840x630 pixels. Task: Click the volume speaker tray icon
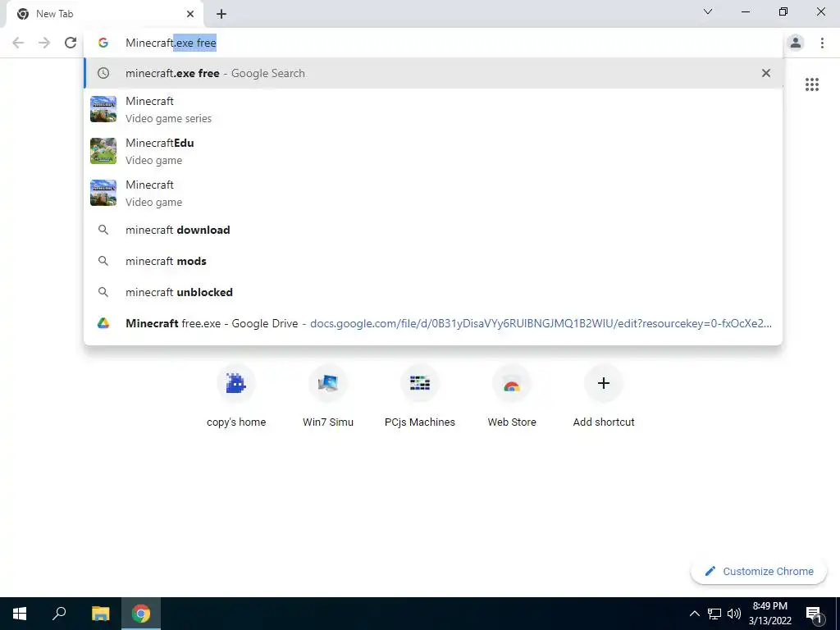[x=734, y=614]
